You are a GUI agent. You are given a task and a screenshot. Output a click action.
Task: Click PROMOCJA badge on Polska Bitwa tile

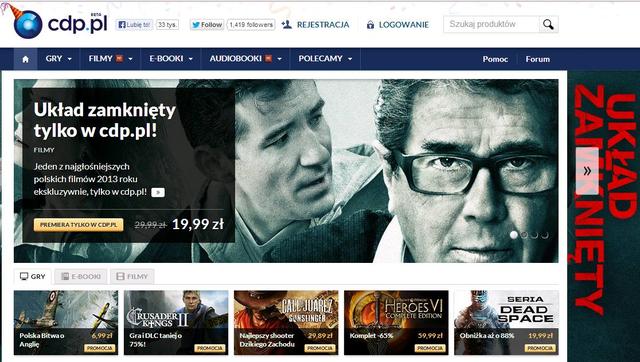100,349
